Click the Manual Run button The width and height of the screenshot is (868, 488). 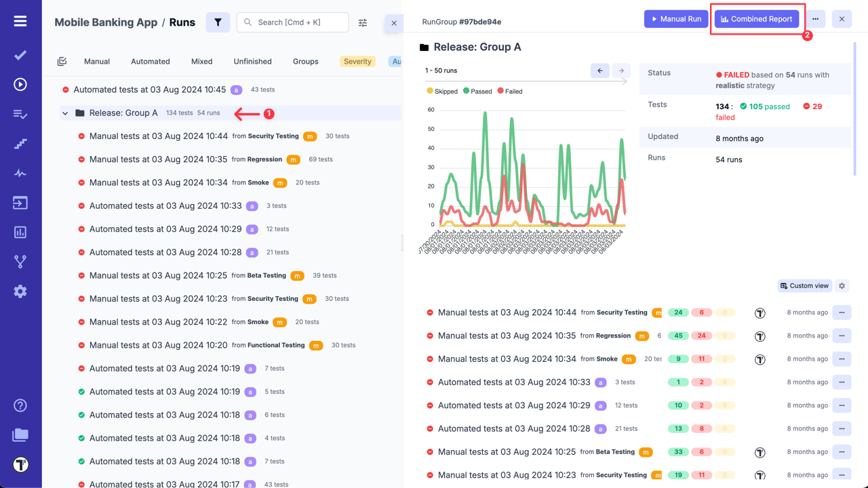pyautogui.click(x=676, y=18)
